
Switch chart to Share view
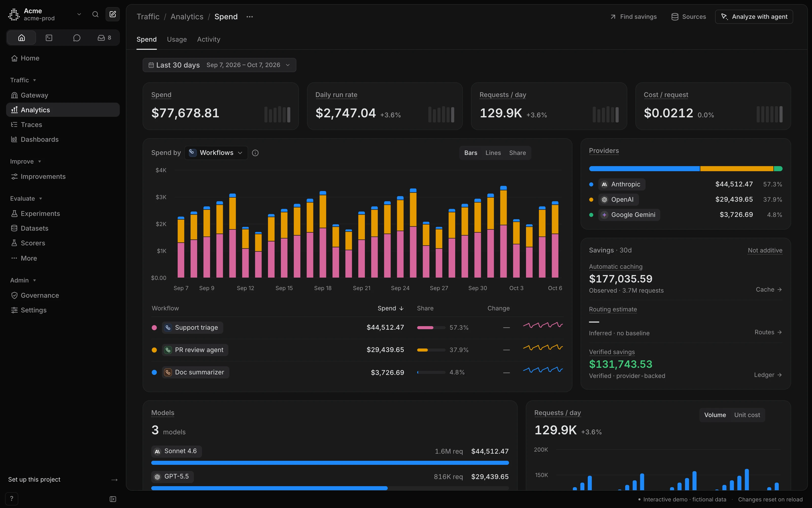[x=517, y=153]
